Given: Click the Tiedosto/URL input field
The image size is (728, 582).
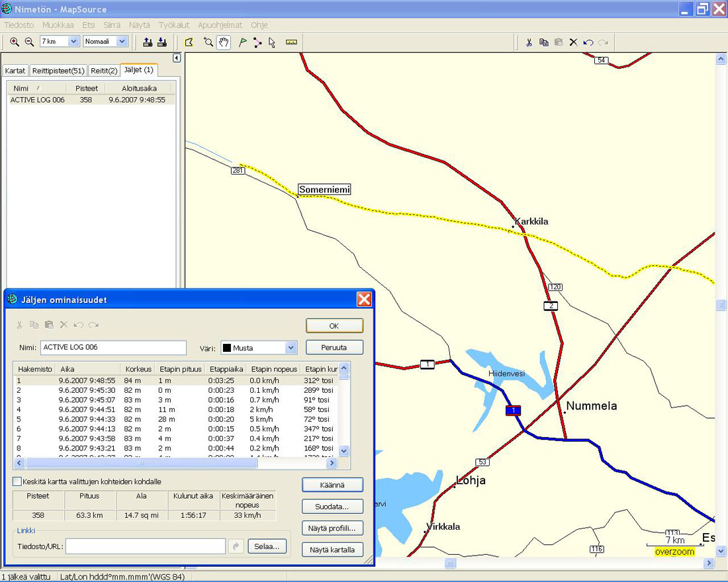Looking at the screenshot, I should click(146, 546).
